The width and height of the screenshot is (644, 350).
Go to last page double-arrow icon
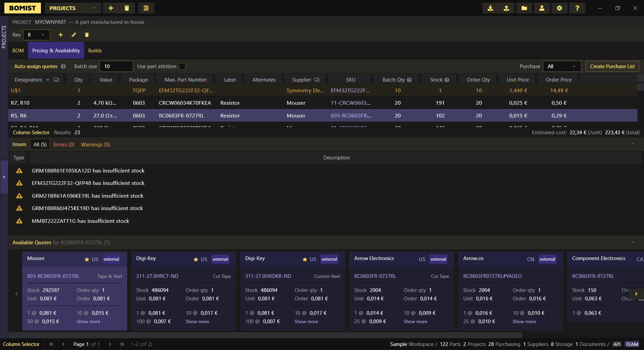pos(122,344)
